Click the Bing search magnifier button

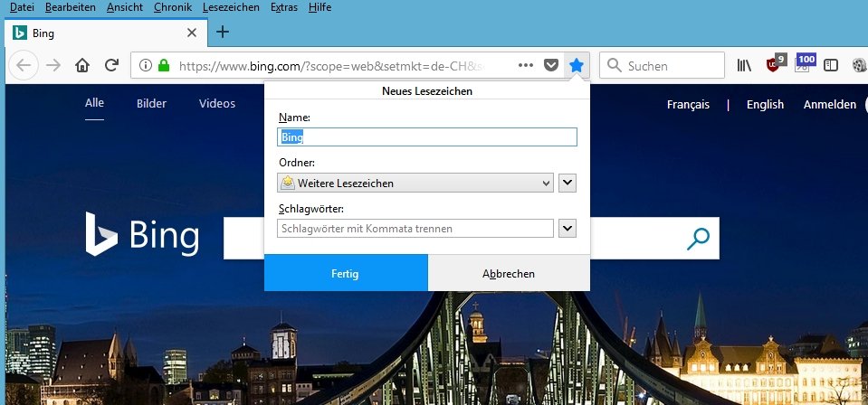pyautogui.click(x=698, y=239)
